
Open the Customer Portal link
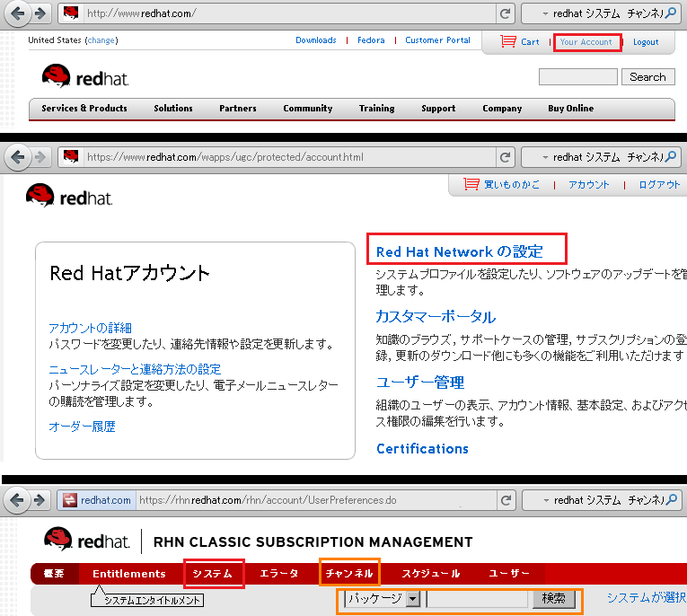[437, 40]
